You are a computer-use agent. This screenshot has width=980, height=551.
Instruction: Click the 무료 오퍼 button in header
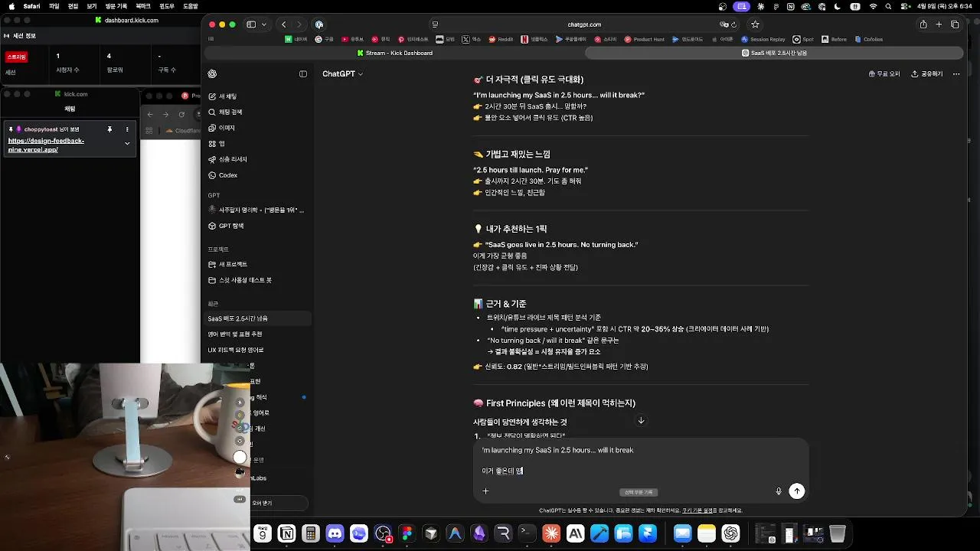pyautogui.click(x=884, y=74)
